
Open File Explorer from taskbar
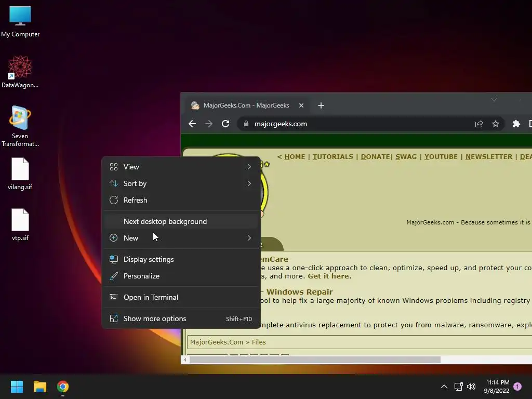39,387
